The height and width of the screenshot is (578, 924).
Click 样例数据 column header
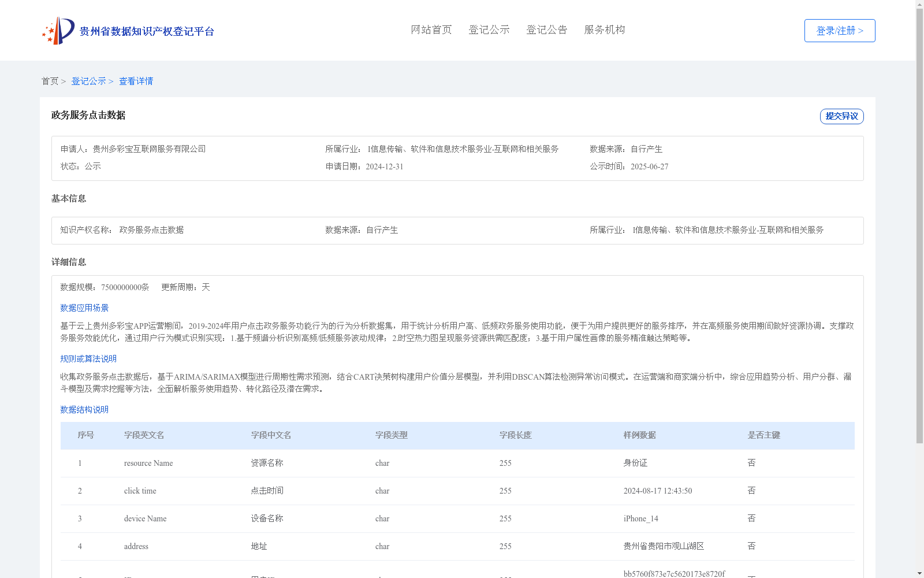click(640, 435)
